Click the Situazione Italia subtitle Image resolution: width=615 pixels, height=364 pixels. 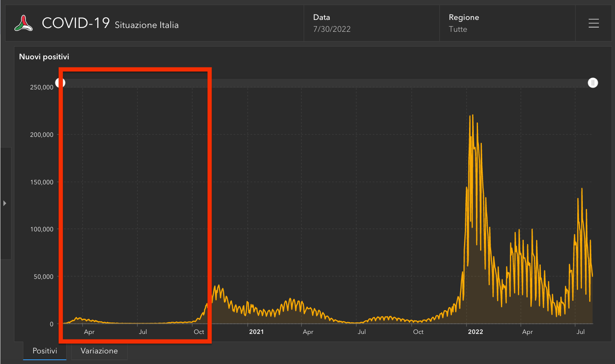point(147,25)
